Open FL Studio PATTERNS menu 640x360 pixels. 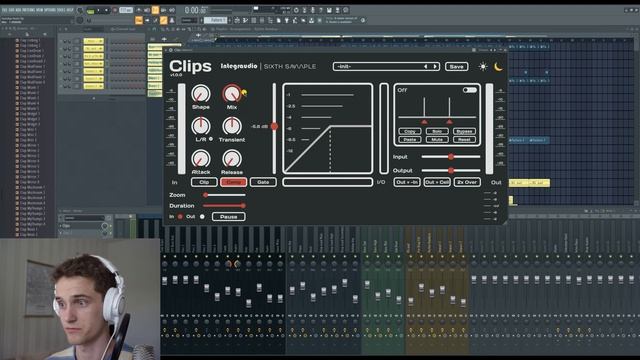pos(29,10)
